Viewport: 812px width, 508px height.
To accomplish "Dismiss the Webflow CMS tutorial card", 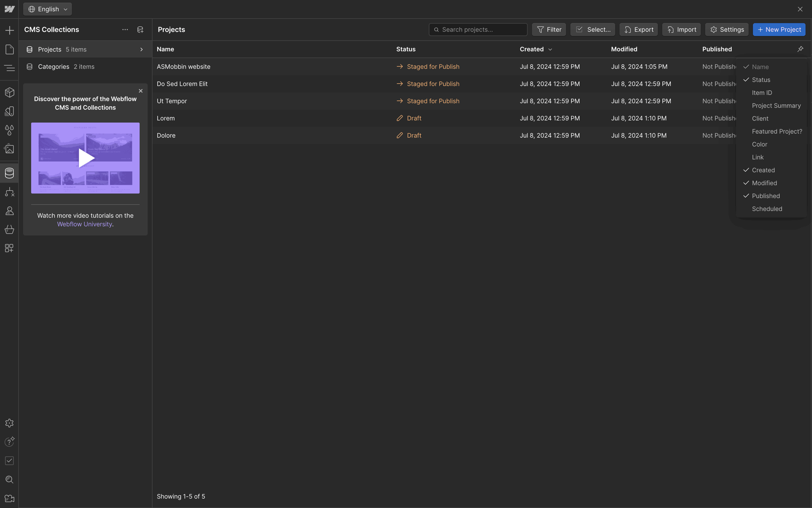I will click(x=141, y=91).
